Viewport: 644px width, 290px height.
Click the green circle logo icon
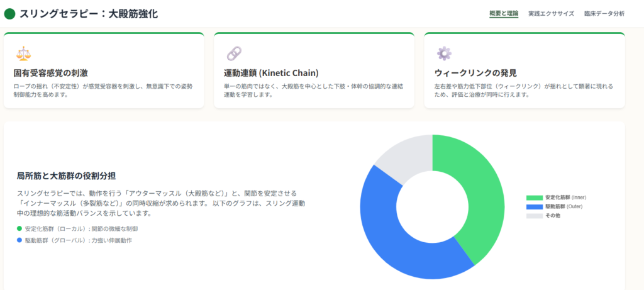click(x=9, y=13)
